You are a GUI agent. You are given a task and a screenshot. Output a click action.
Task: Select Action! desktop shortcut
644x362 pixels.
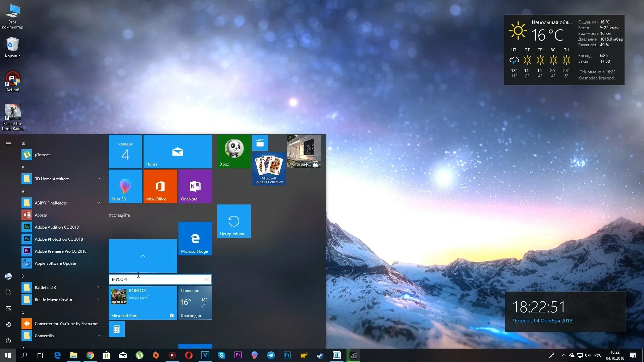(x=12, y=81)
